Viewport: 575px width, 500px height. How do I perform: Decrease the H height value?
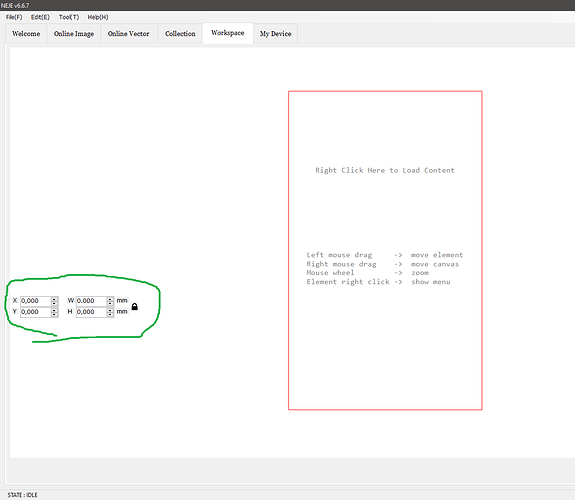[x=110, y=314]
